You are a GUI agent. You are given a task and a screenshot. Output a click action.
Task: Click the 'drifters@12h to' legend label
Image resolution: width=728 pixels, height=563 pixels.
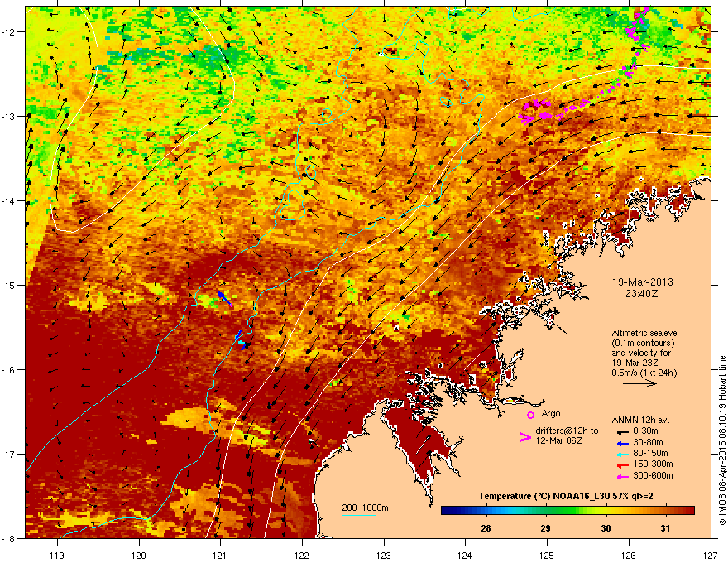pos(567,431)
